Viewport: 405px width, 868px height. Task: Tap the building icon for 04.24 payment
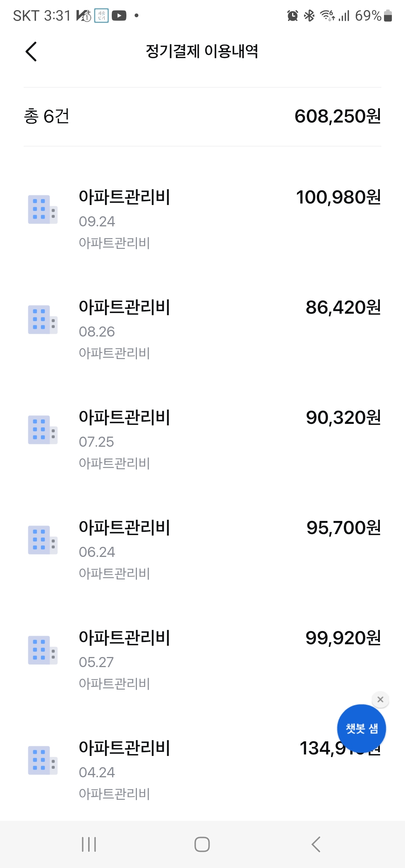[x=42, y=760]
